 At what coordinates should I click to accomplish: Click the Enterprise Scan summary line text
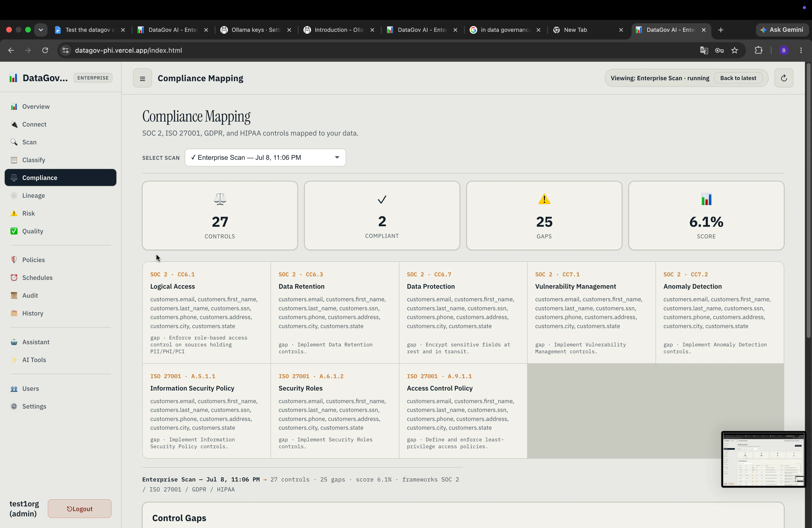click(301, 484)
